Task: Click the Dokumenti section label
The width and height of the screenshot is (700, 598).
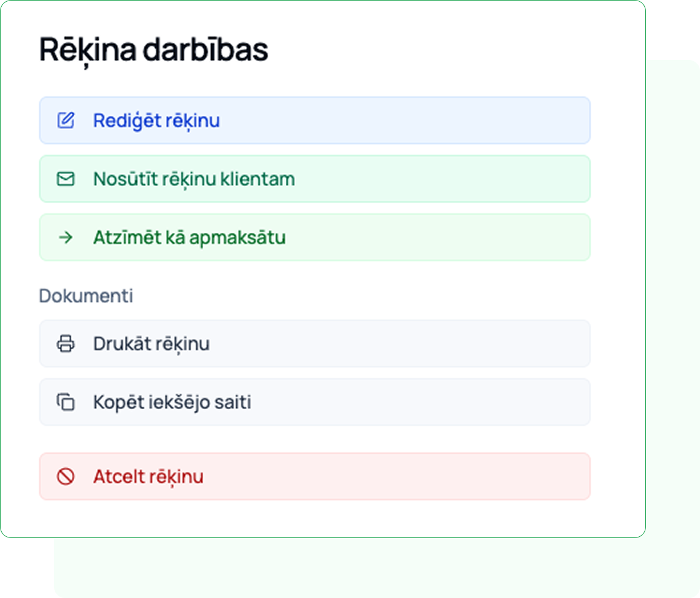Action: [x=86, y=296]
